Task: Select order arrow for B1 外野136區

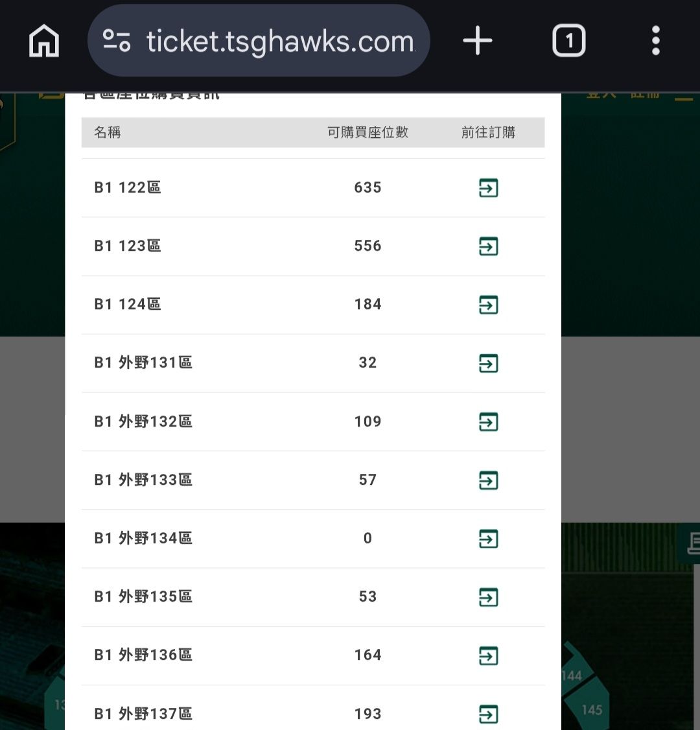Action: [x=488, y=655]
